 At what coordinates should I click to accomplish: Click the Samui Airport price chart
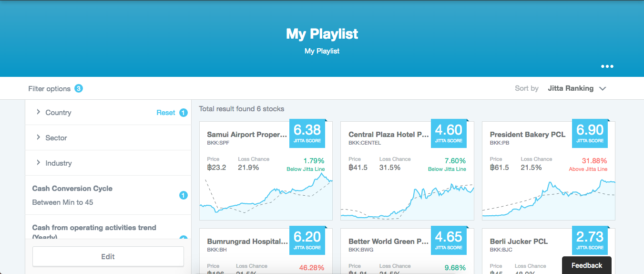[x=266, y=197]
